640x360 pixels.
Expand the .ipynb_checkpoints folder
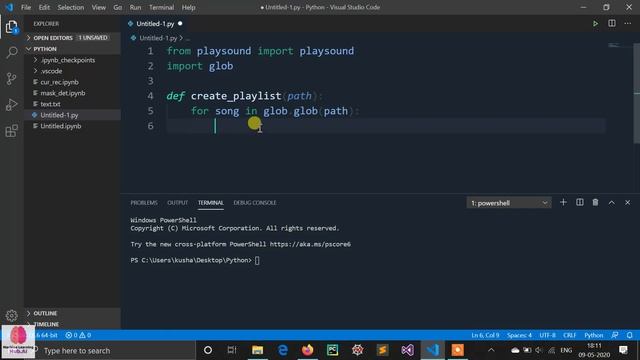(x=72, y=60)
